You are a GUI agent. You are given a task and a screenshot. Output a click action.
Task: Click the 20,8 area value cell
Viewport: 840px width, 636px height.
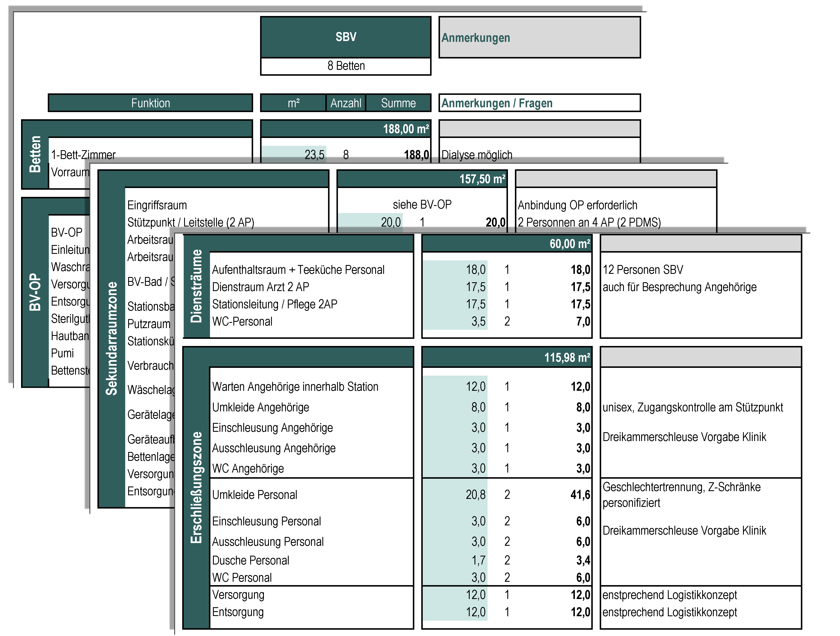point(475,495)
